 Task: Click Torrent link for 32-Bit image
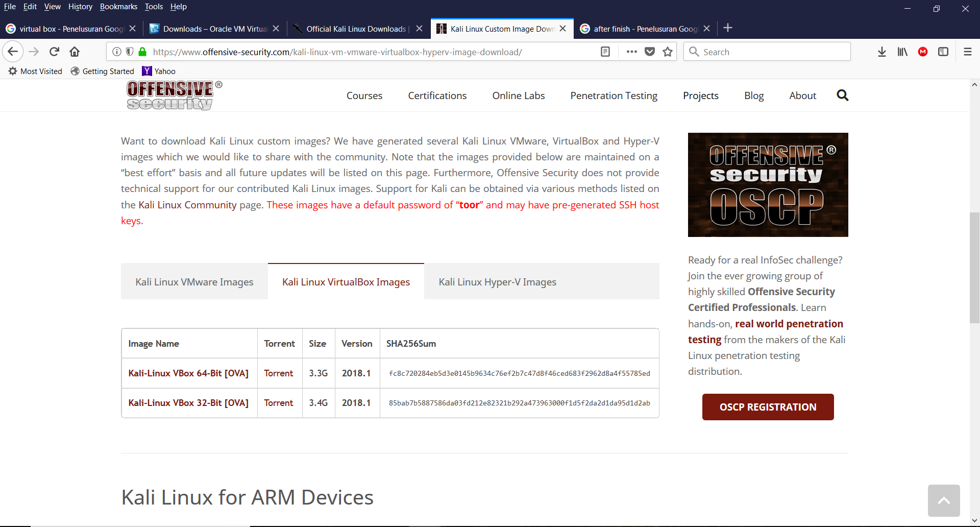(x=279, y=403)
